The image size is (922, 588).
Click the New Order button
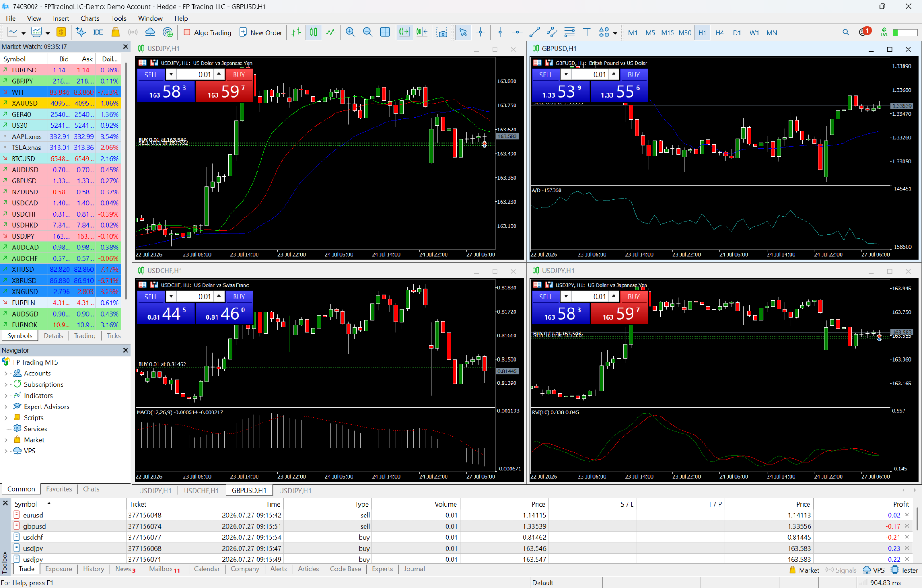261,32
